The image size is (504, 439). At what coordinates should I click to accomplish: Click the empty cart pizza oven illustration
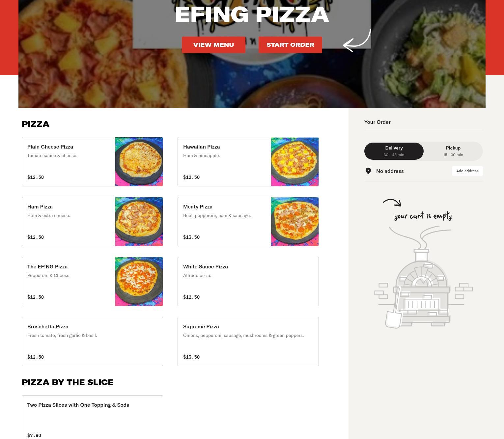click(423, 277)
